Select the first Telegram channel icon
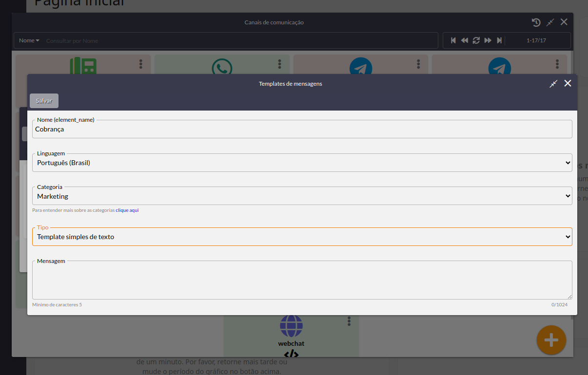 pos(361,66)
